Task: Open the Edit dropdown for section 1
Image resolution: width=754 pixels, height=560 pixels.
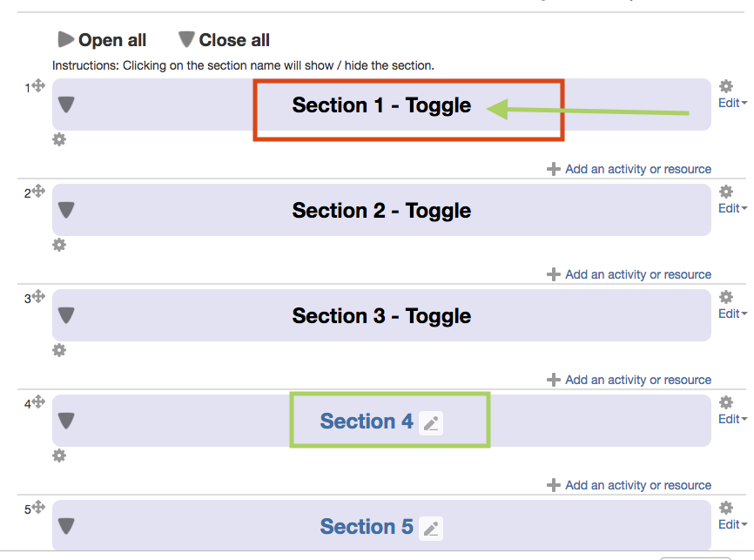Action: 732,103
